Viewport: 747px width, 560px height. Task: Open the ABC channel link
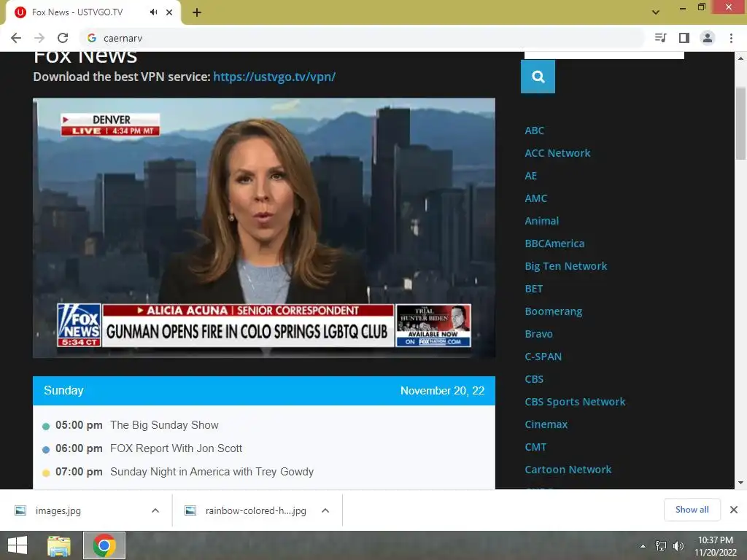point(535,131)
